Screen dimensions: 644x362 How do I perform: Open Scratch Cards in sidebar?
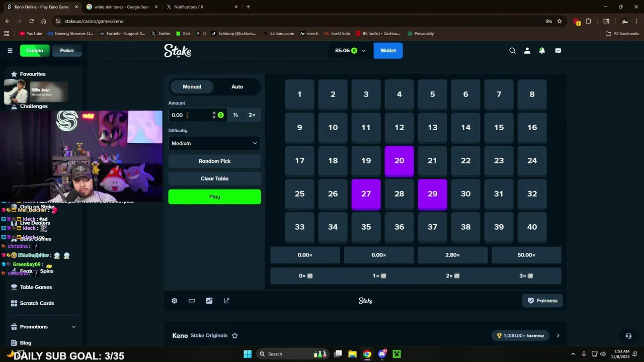coord(37,303)
